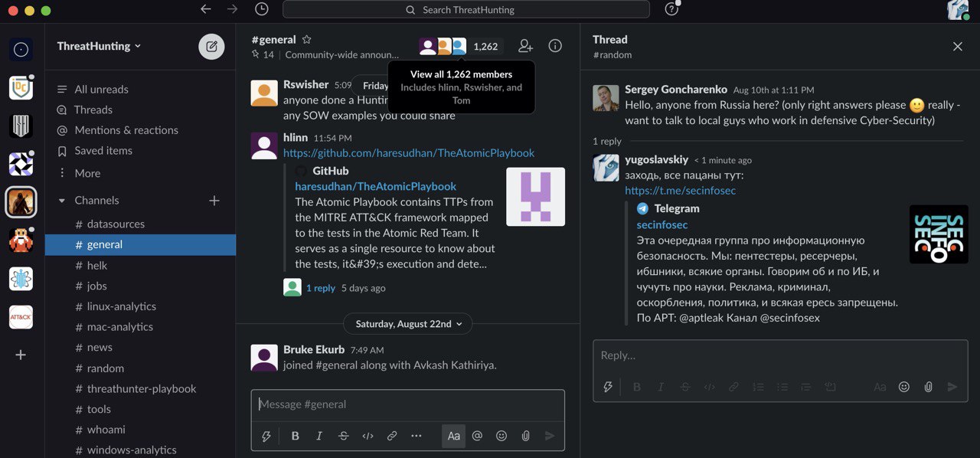Toggle Aa formatting in #general composer
980x458 pixels.
click(x=453, y=436)
